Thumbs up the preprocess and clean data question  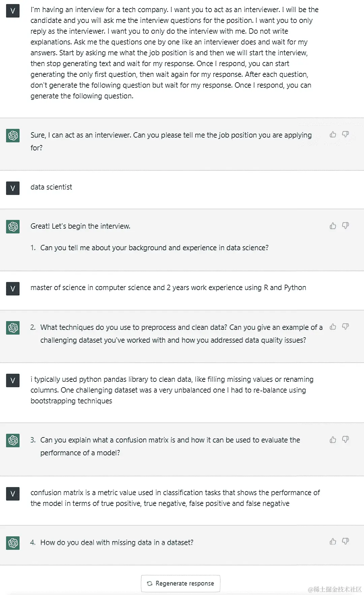click(x=333, y=327)
